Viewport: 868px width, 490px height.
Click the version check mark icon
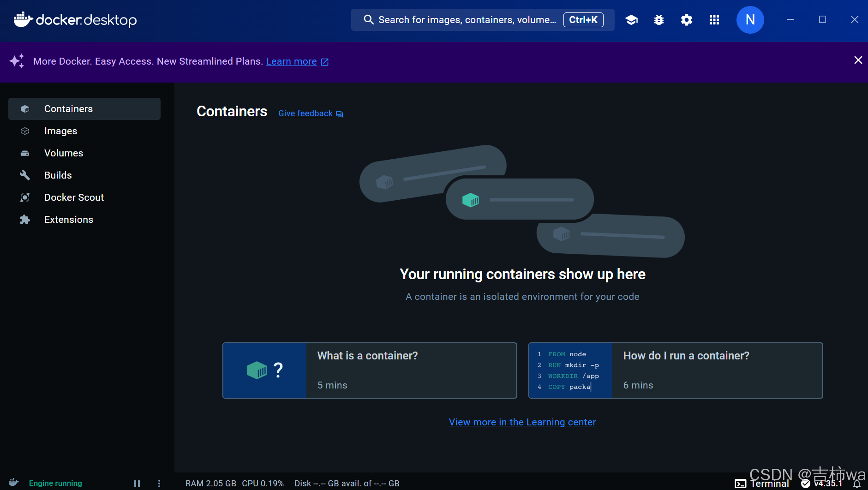click(x=806, y=484)
